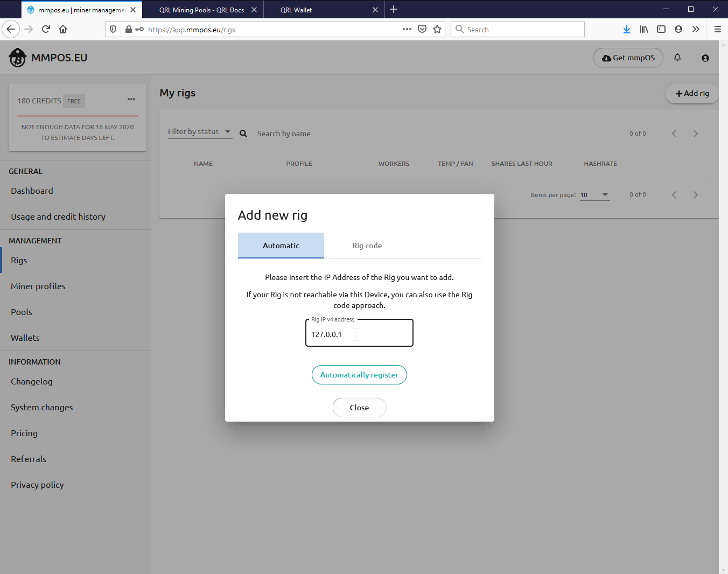Toggle the Firefox sidebar icon

(x=661, y=29)
